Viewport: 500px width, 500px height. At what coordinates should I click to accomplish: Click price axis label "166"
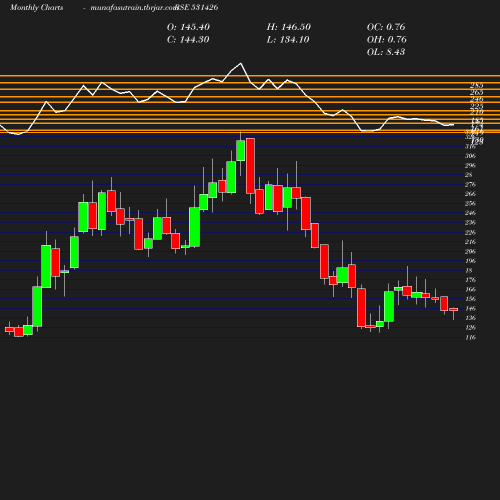point(470,289)
